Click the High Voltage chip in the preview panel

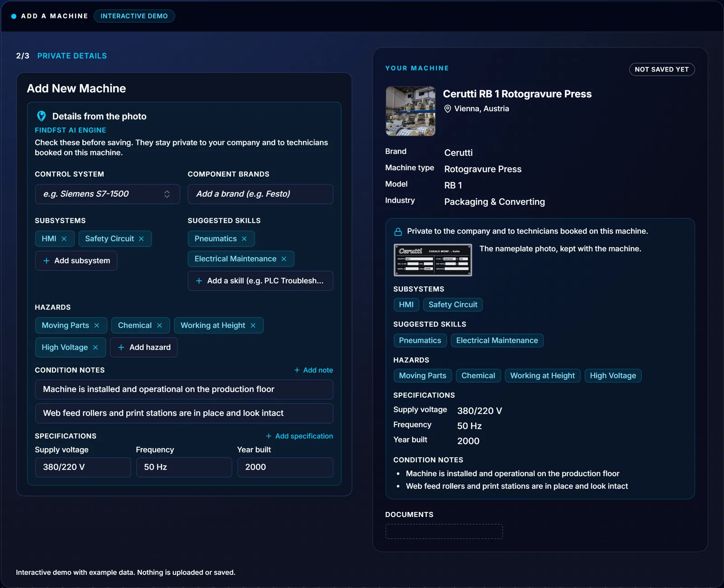point(613,376)
